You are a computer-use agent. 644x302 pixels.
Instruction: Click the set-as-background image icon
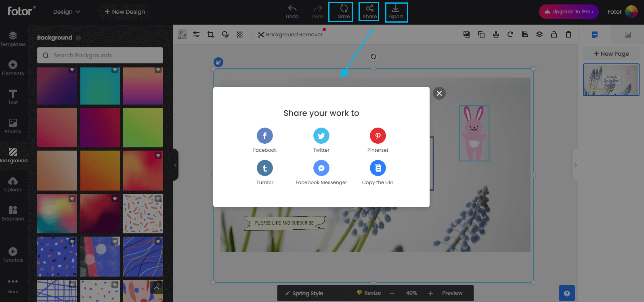pyautogui.click(x=467, y=34)
